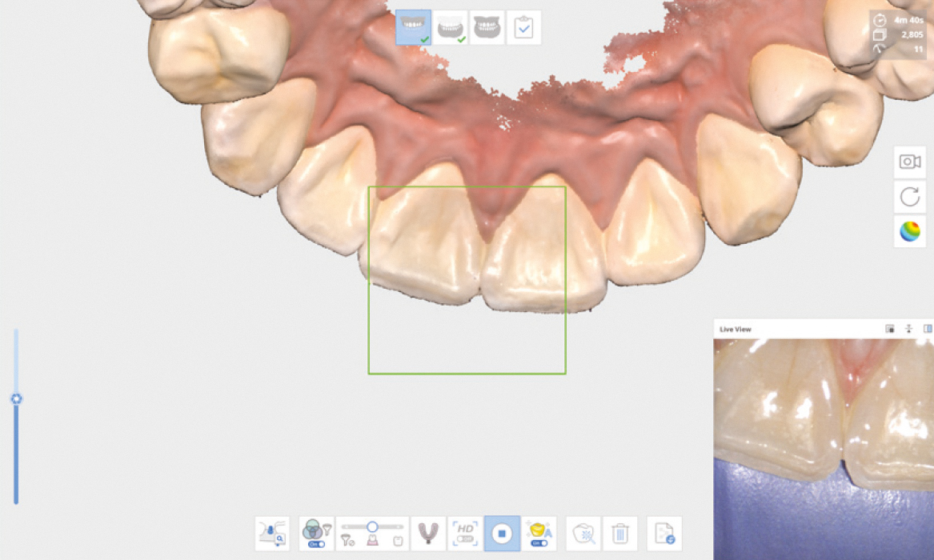
Task: Click the tooth magnifier analysis tool
Action: (583, 534)
